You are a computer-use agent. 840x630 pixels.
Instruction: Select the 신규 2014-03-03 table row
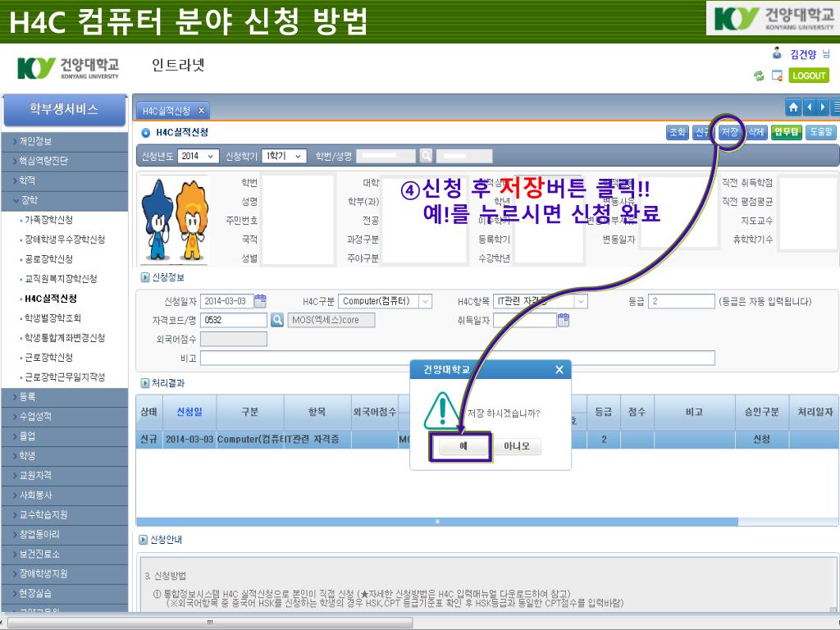point(486,440)
